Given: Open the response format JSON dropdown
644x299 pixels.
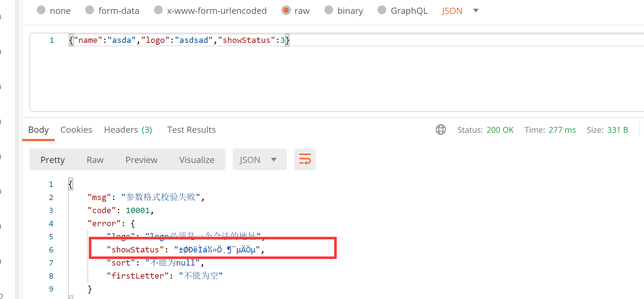Looking at the screenshot, I should (259, 159).
